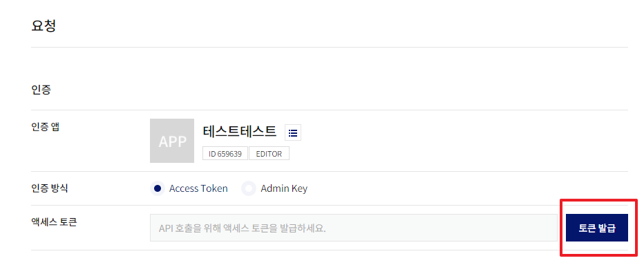Click the 요청 section heading

44,26
